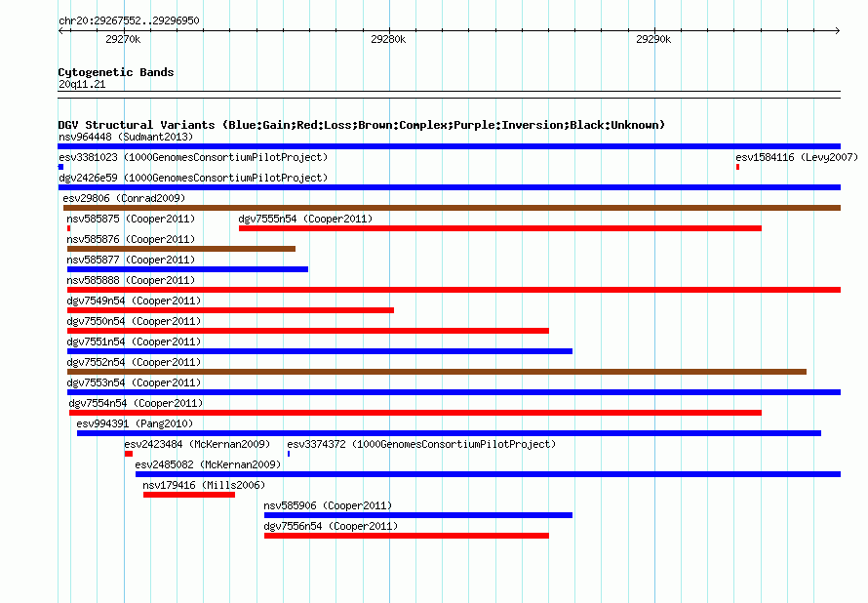The image size is (868, 603).
Task: Open the esv2485082 (McKernan2009) label
Action: [x=208, y=464]
